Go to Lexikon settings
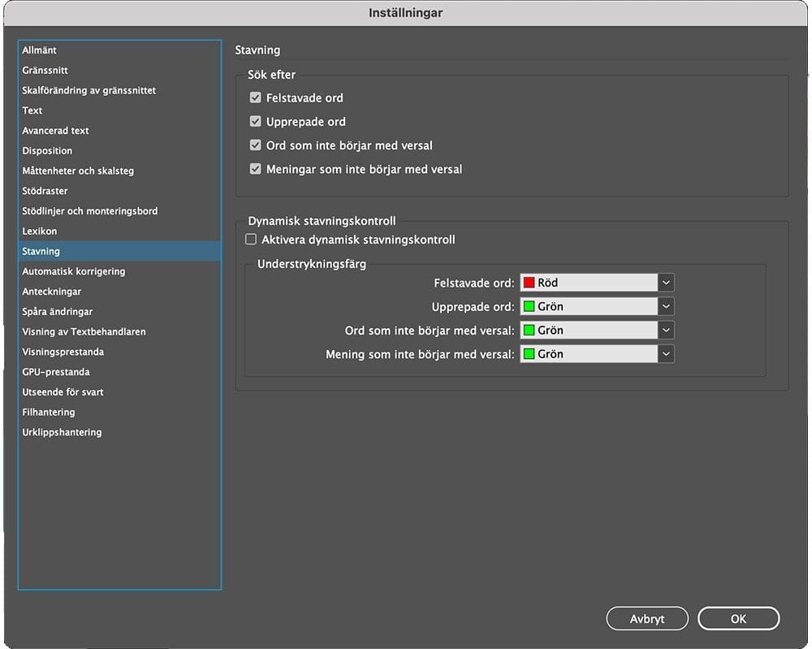 point(119,231)
